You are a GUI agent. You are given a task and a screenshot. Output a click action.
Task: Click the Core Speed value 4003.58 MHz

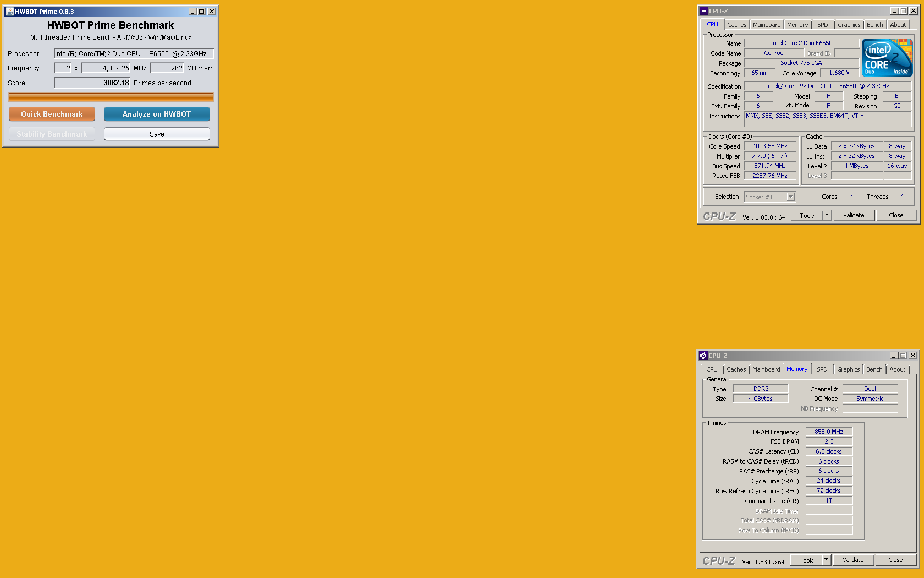pos(770,146)
